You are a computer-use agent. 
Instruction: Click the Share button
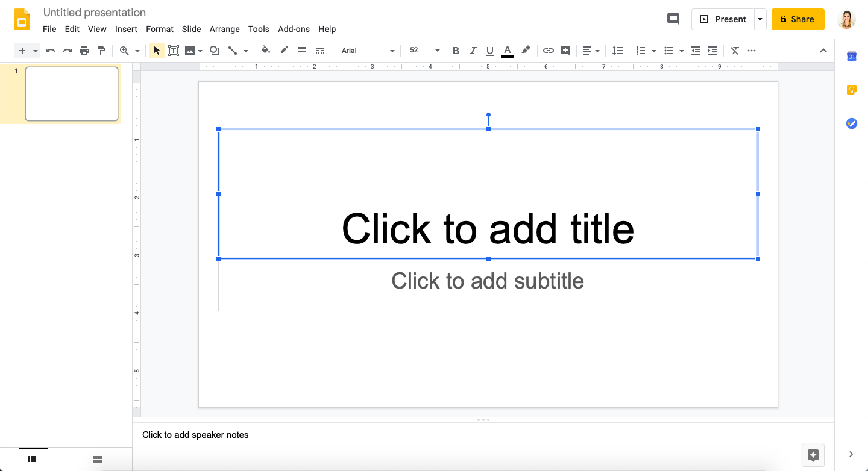[797, 19]
